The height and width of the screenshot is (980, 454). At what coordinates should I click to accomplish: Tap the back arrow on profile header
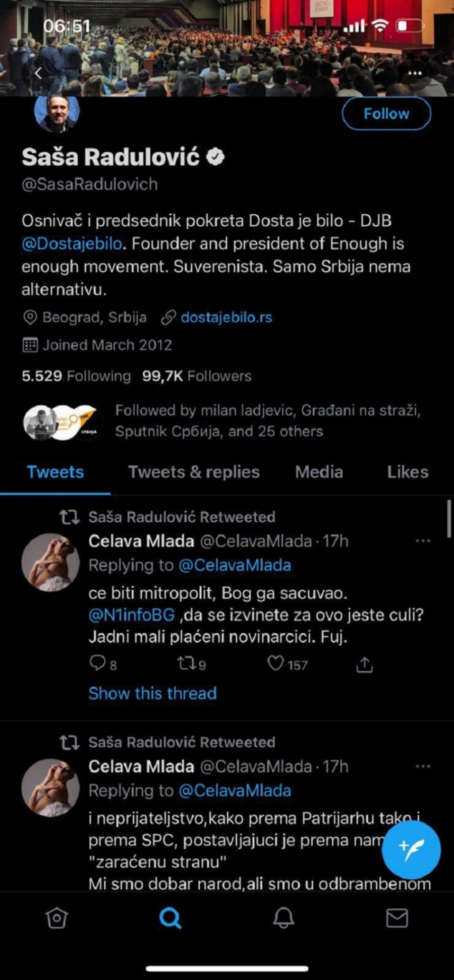pos(38,73)
